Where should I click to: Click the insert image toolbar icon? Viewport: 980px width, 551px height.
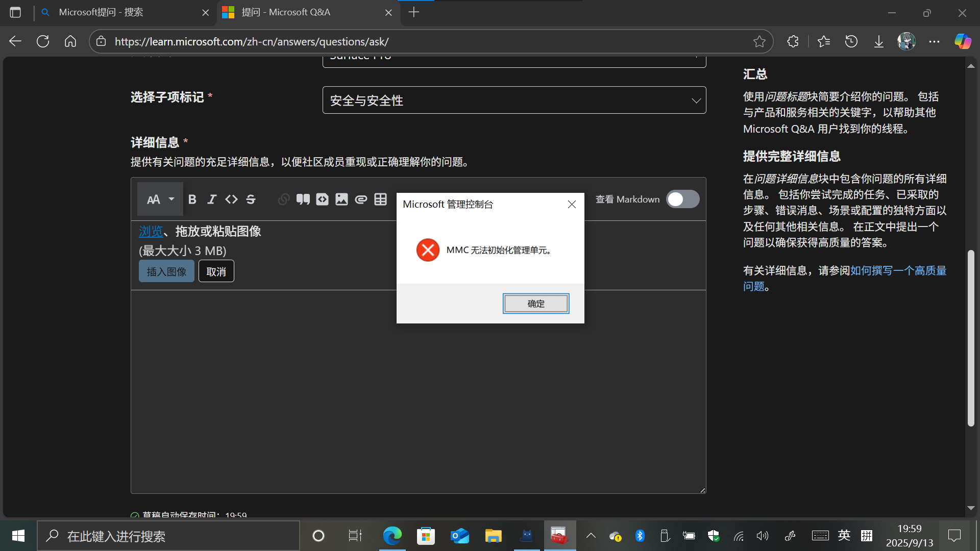coord(341,199)
